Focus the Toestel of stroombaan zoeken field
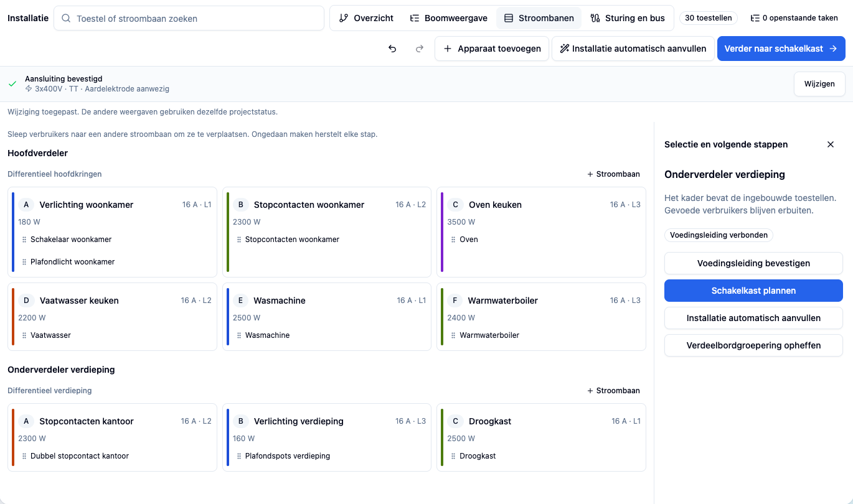 click(x=189, y=18)
